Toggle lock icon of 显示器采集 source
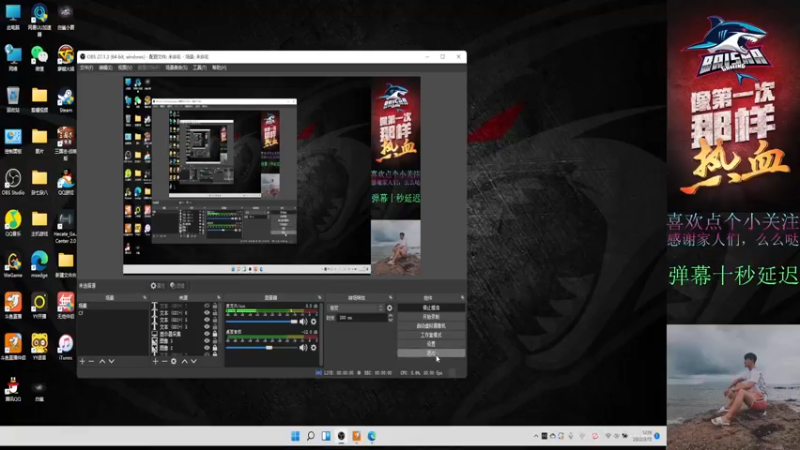Viewport: 800px width, 450px height. (215, 334)
